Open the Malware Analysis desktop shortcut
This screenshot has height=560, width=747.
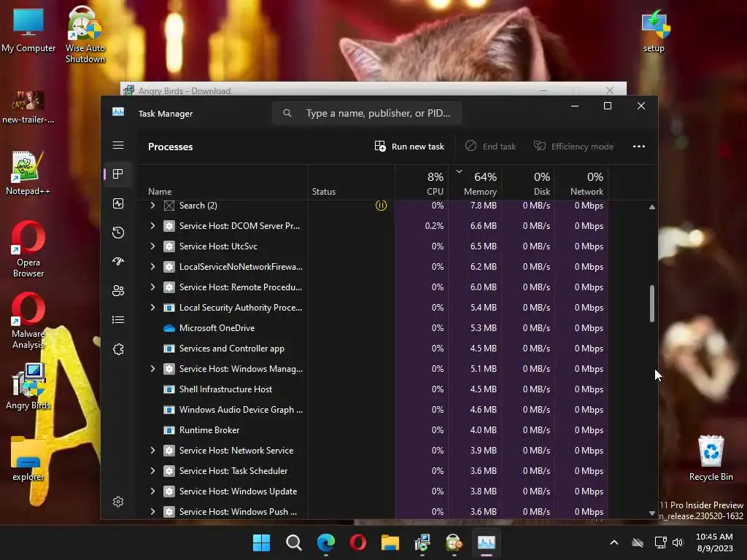28,321
